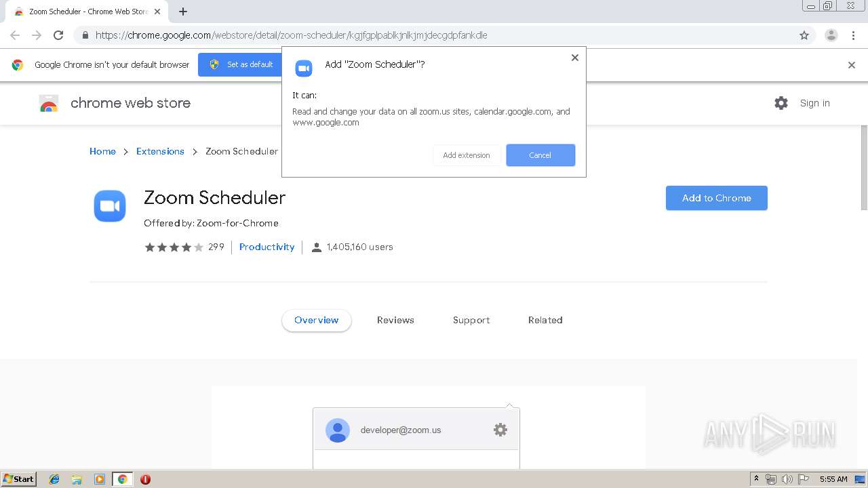This screenshot has width=868, height=488.
Task: Open the Chrome profile avatar icon
Action: click(831, 35)
